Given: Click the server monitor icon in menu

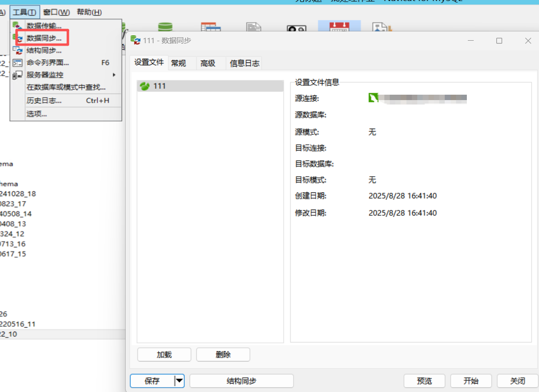Looking at the screenshot, I should [x=18, y=75].
